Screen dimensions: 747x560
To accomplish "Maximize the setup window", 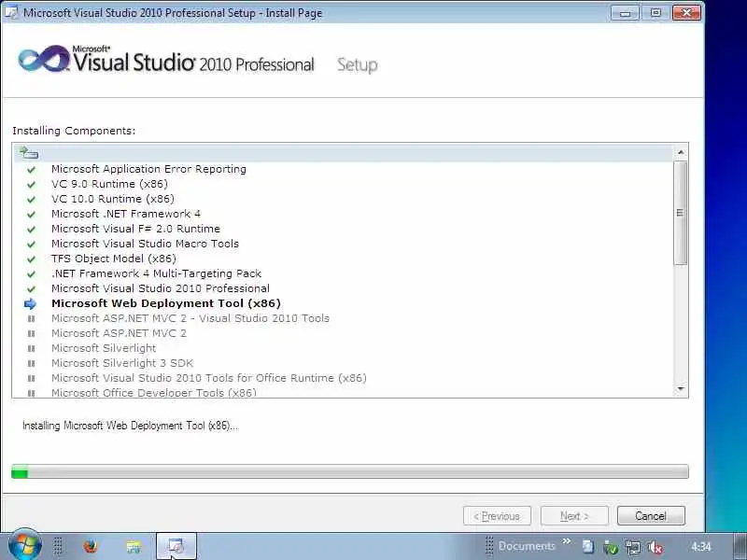I will [x=655, y=13].
